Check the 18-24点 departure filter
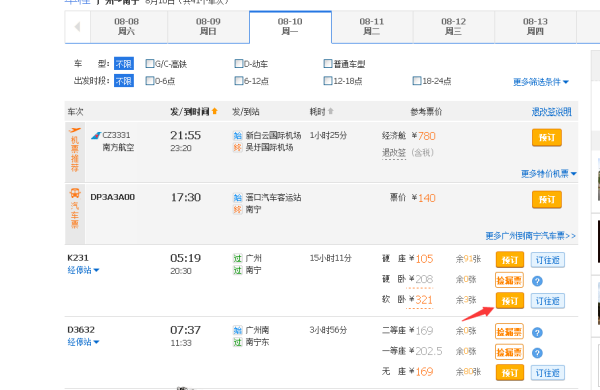Screen dimensions: 600x390 tap(417, 81)
